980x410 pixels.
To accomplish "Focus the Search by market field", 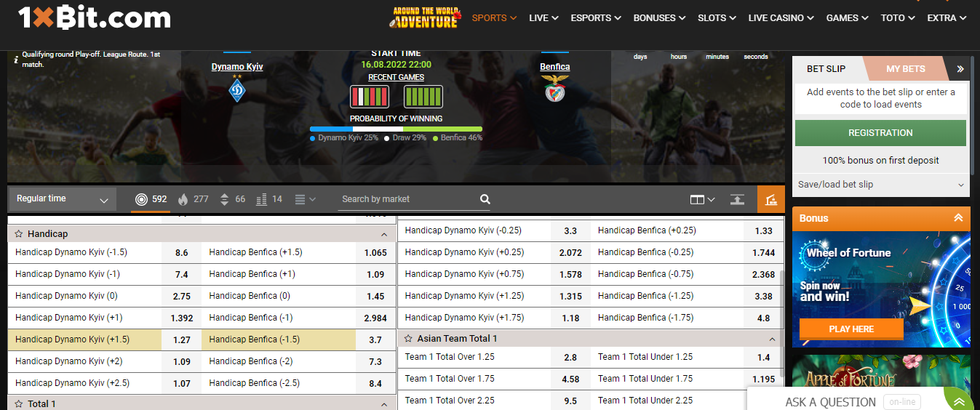I will pyautogui.click(x=407, y=199).
